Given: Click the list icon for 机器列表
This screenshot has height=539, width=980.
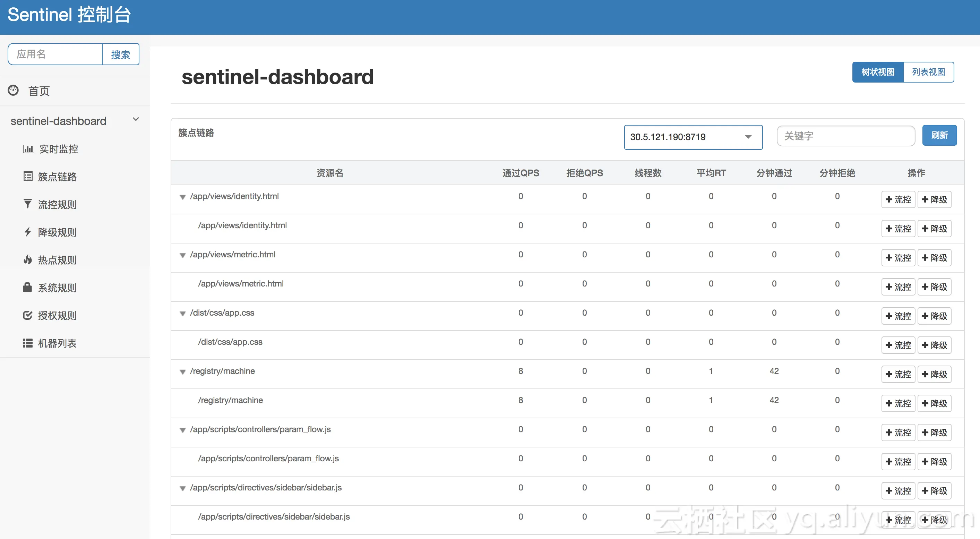Looking at the screenshot, I should point(27,343).
